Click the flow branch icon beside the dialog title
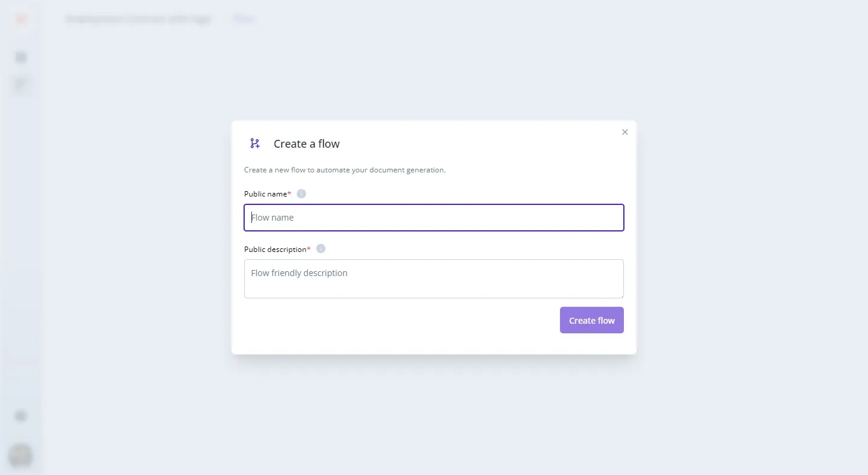 pos(255,143)
